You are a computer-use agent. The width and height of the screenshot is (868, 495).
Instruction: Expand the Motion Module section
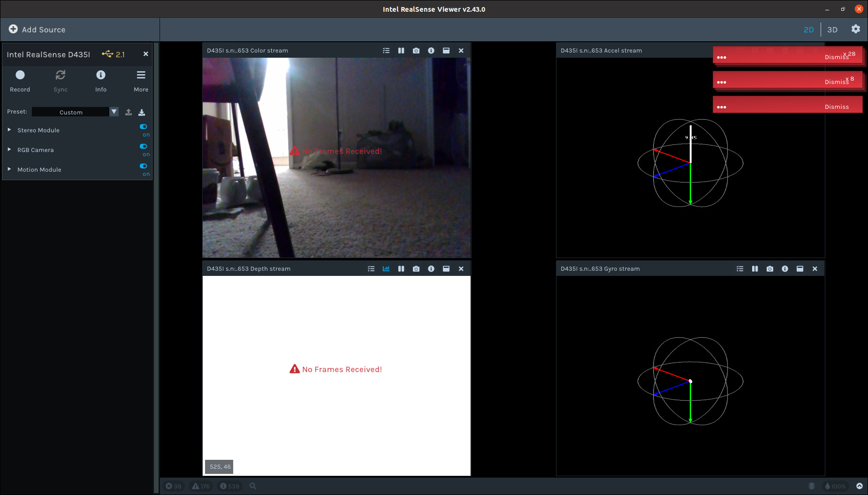tap(9, 169)
